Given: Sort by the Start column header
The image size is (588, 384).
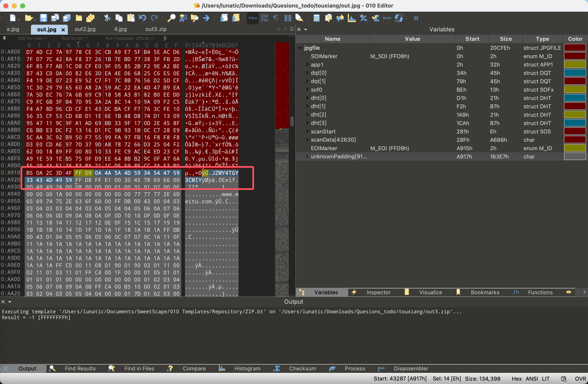Looking at the screenshot, I should 472,39.
